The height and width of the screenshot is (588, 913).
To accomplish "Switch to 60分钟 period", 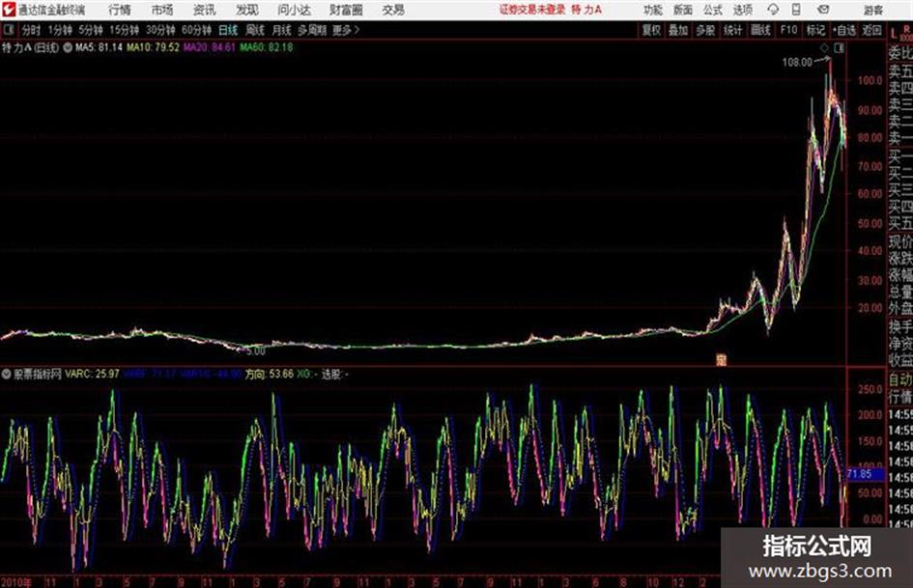I will pyautogui.click(x=196, y=30).
